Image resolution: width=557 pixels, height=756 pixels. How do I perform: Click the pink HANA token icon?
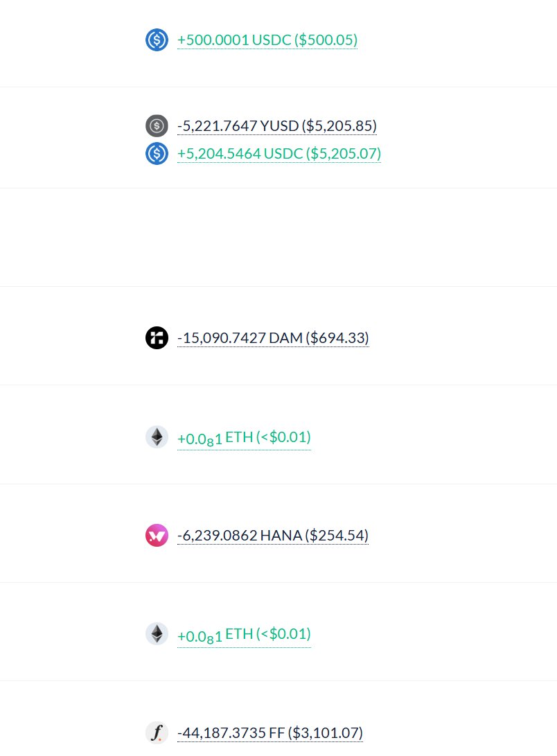[x=157, y=536]
